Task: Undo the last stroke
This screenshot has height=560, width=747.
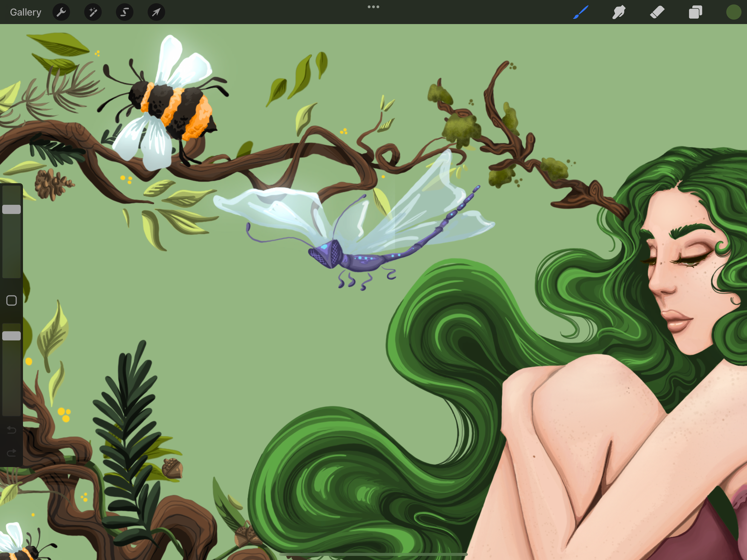Action: point(11,430)
